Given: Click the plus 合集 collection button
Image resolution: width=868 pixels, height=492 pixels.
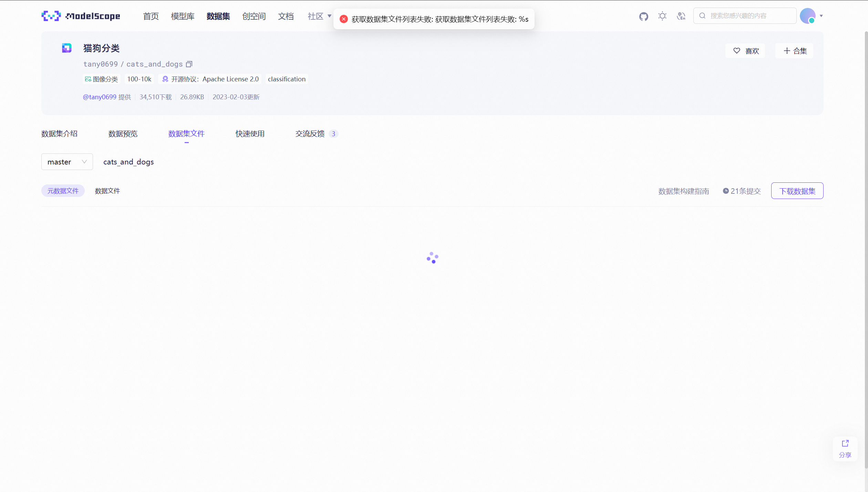Looking at the screenshot, I should (x=795, y=51).
